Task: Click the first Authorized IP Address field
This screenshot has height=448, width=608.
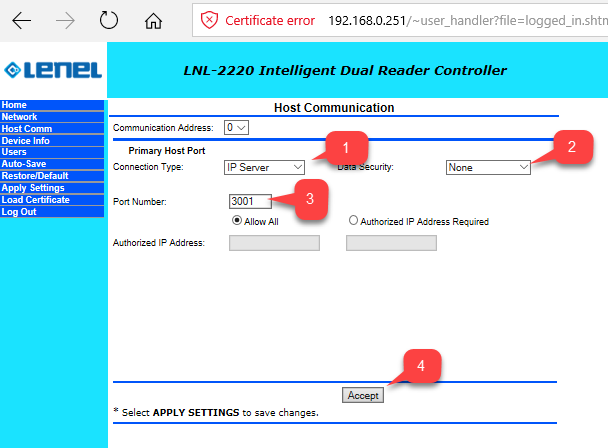Action: point(274,243)
